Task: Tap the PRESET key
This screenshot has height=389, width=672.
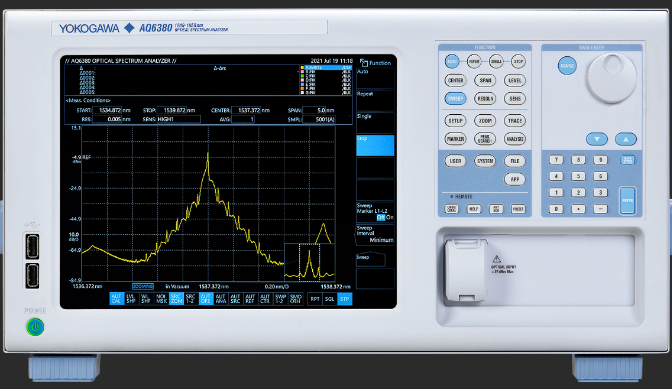Action: [x=518, y=209]
